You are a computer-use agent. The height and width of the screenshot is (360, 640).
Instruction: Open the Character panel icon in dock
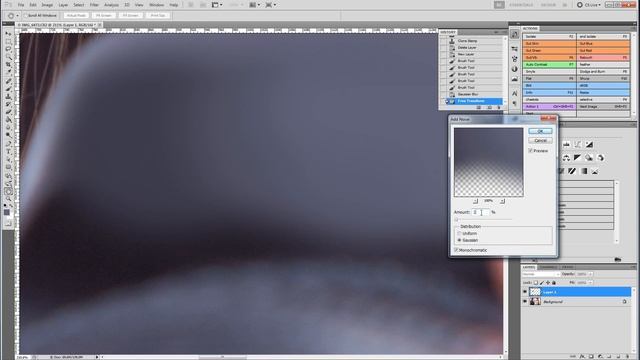point(515,93)
